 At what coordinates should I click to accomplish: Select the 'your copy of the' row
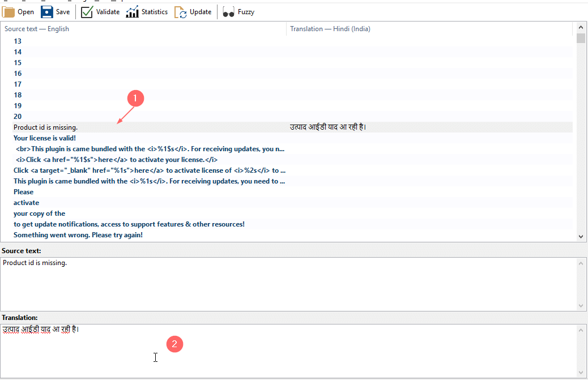(x=39, y=214)
